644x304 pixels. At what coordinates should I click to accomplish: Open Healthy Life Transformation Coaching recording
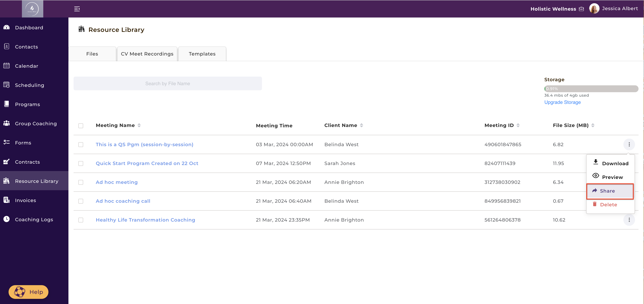(145, 220)
